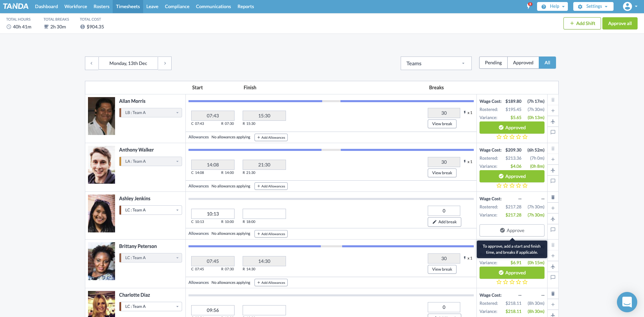This screenshot has width=644, height=317.
Task: Click the airplane leave icon for Allan Morris
Action: click(x=553, y=121)
